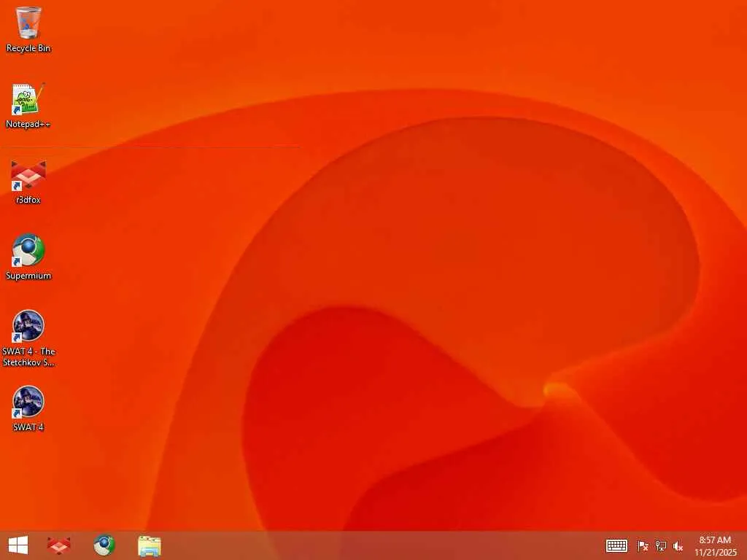
Task: Open the network status tray icon
Action: [660, 545]
